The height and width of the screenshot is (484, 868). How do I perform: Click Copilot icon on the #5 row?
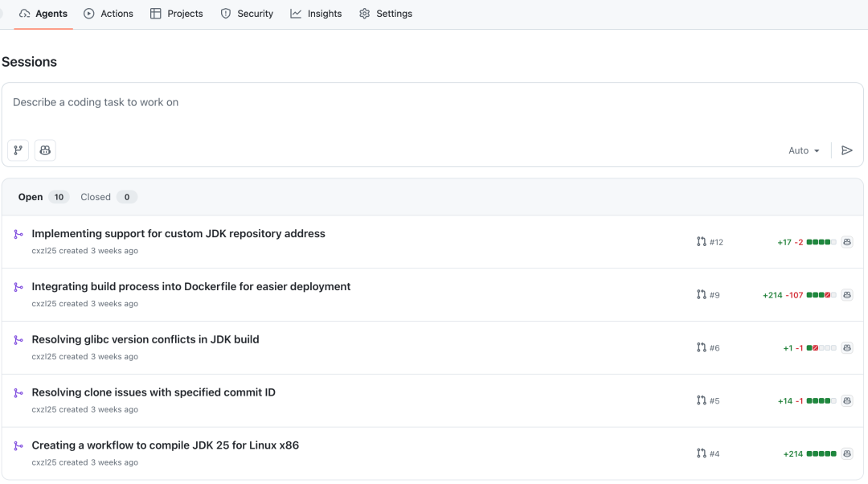[847, 401]
